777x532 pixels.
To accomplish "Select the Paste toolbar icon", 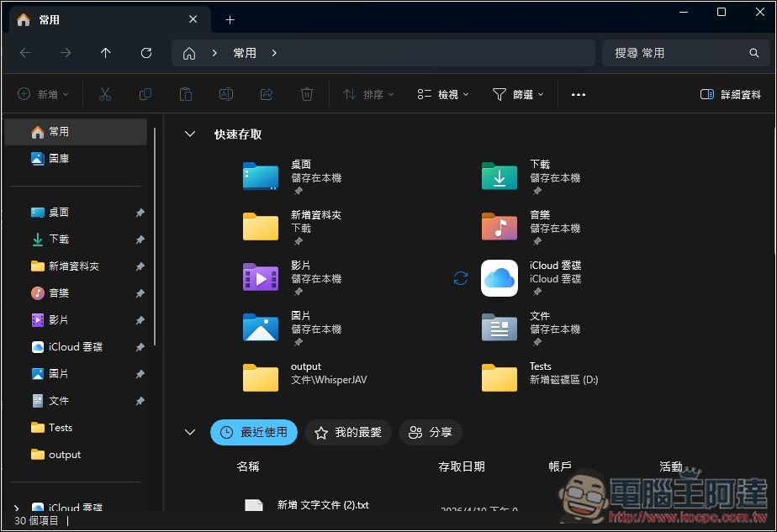I will pos(185,94).
